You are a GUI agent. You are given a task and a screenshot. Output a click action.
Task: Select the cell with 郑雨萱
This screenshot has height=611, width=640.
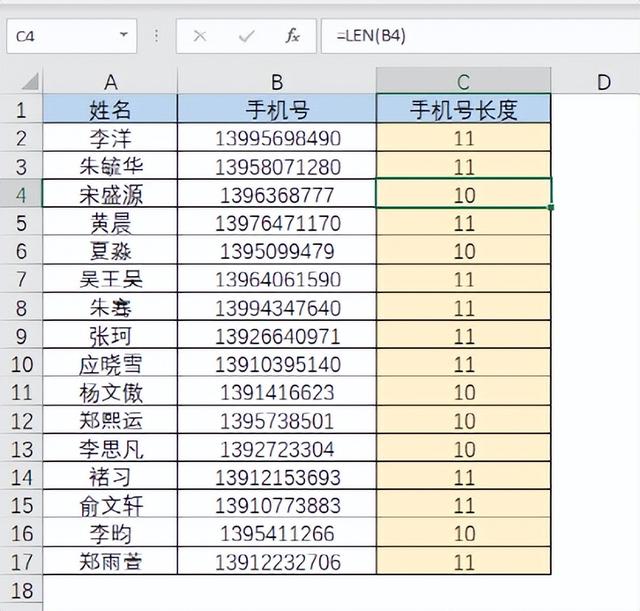pyautogui.click(x=110, y=561)
